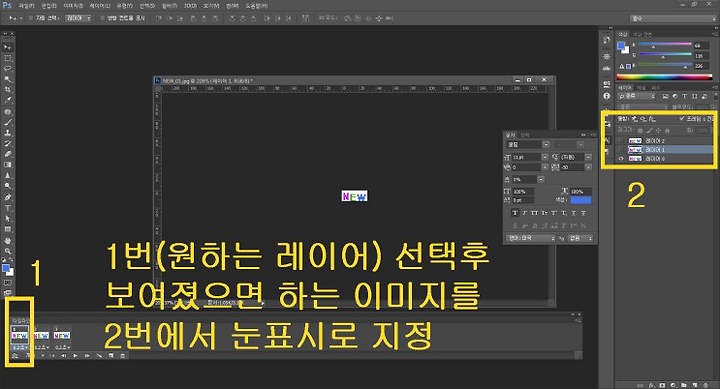Select the Crop tool

click(8, 90)
